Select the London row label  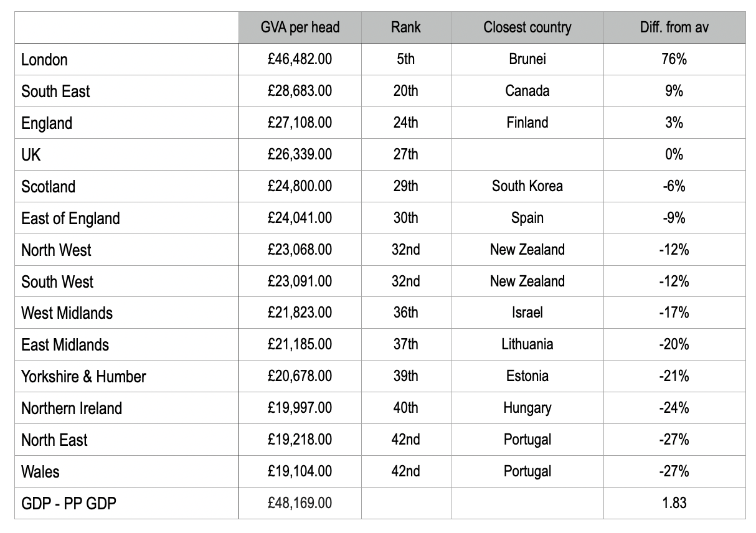(44, 60)
